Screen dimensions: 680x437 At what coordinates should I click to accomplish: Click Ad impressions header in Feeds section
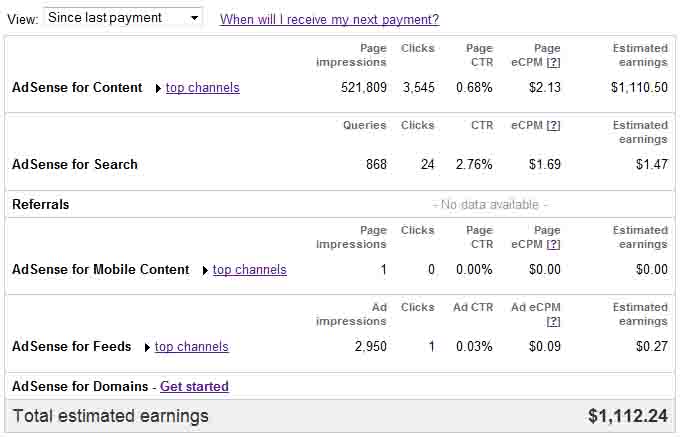pyautogui.click(x=351, y=314)
